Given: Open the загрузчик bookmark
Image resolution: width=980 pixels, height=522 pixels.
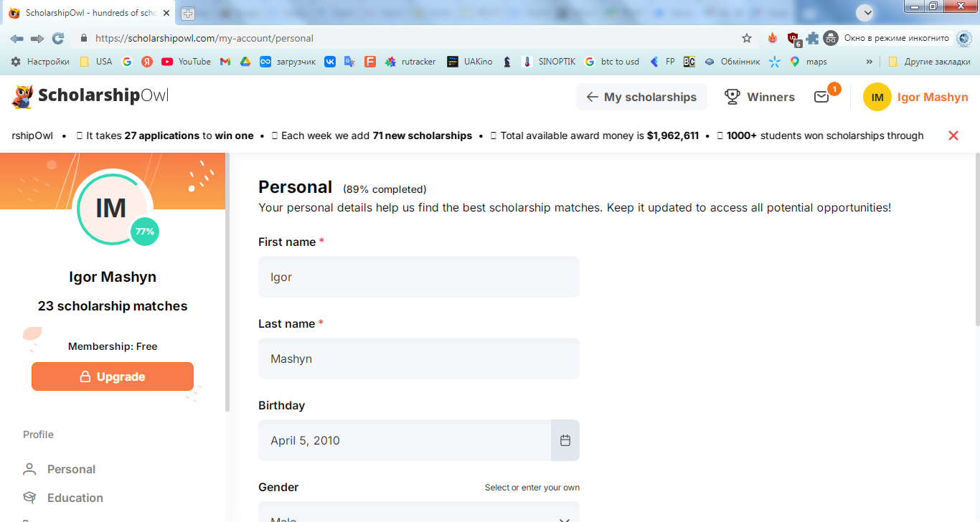Looking at the screenshot, I should click(x=287, y=62).
